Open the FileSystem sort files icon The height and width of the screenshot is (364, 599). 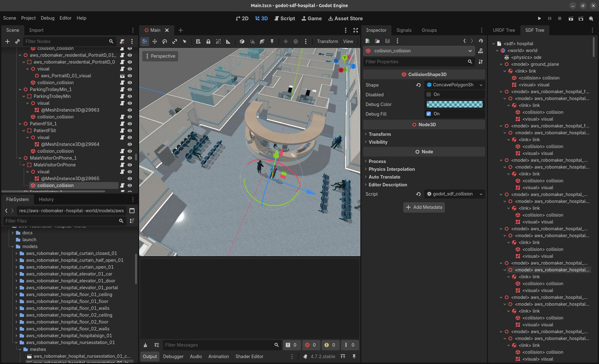(132, 221)
